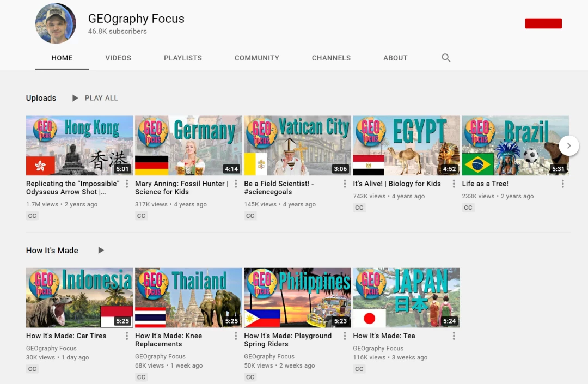Screen dimensions: 588x384
Task: Open the Uploads section heading
Action: [x=41, y=98]
